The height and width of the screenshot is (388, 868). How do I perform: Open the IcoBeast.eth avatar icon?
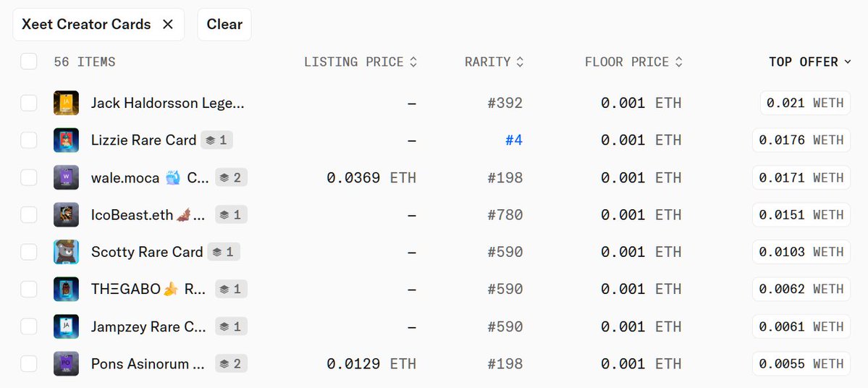(66, 215)
